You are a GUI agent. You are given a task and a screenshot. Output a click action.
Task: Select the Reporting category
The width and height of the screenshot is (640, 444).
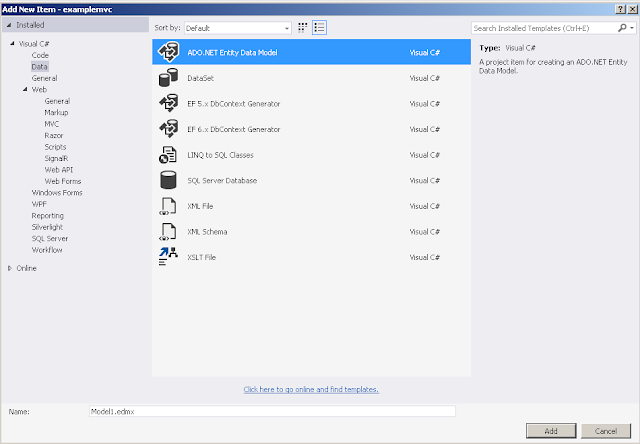click(x=48, y=215)
